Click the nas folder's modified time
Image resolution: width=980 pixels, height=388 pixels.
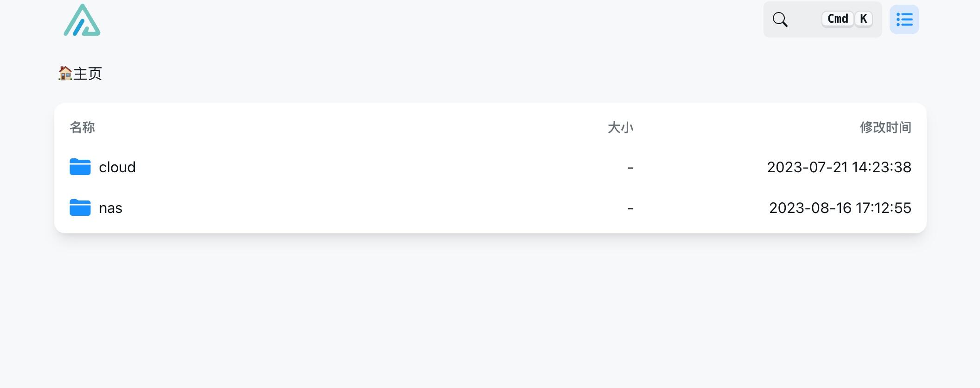tap(840, 208)
